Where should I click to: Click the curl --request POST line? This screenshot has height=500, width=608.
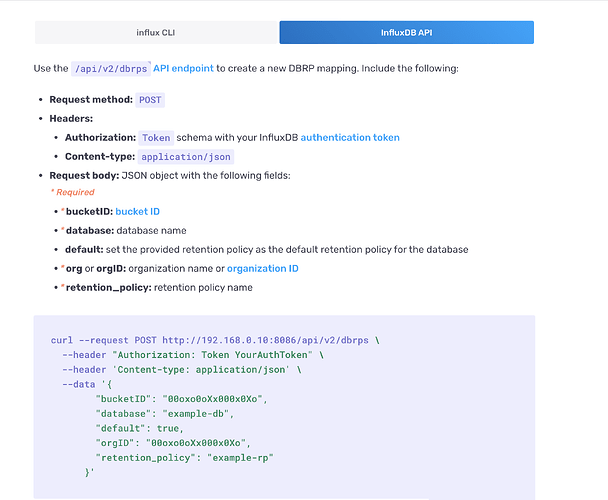point(215,340)
